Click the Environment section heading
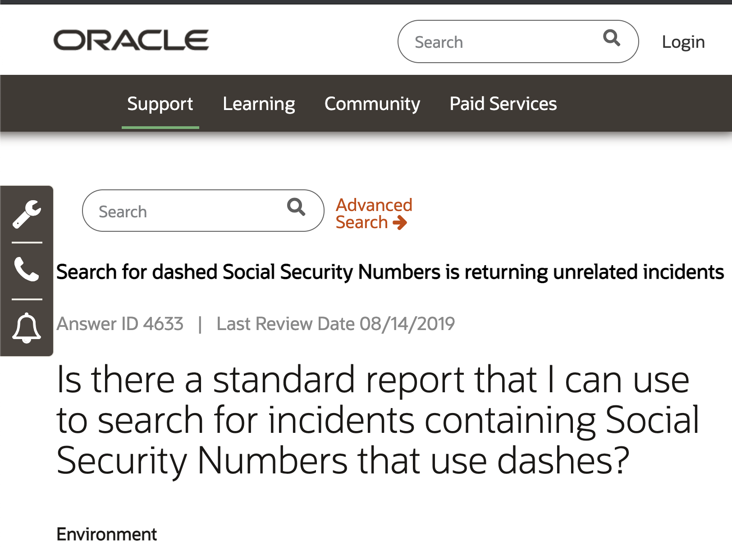This screenshot has height=560, width=732. click(107, 534)
